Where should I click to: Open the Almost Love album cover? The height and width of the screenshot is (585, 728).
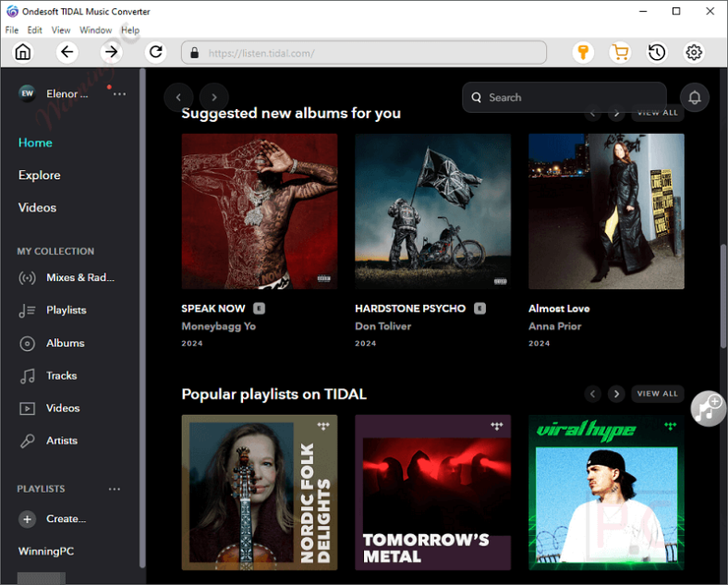(x=606, y=212)
